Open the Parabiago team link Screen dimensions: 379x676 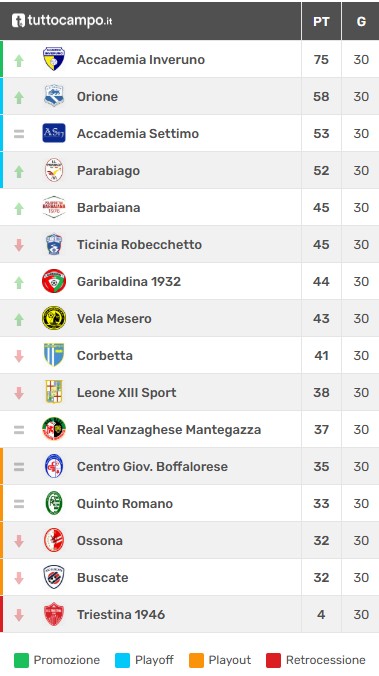pyautogui.click(x=108, y=171)
